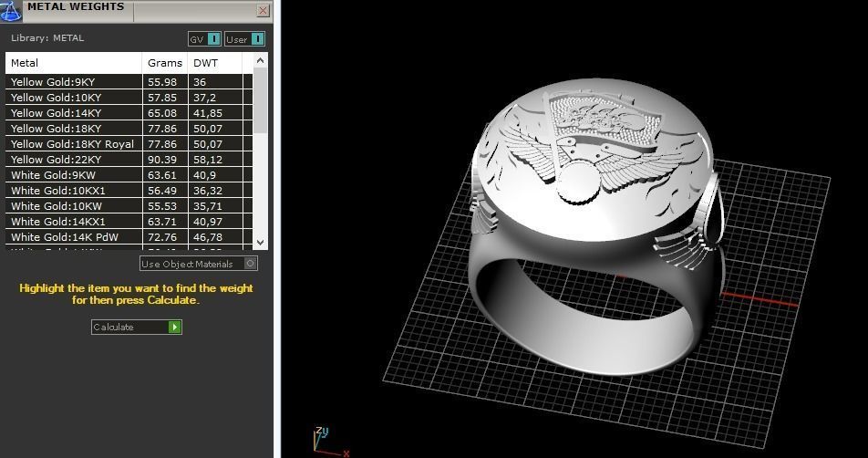
Task: Click the 65.08 grams value
Action: (x=162, y=113)
